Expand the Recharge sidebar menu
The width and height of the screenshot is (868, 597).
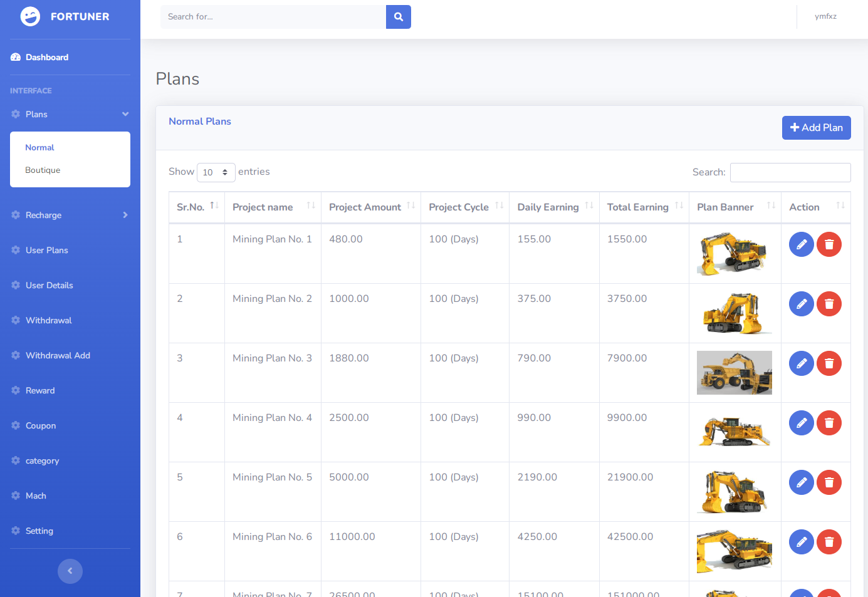point(70,215)
